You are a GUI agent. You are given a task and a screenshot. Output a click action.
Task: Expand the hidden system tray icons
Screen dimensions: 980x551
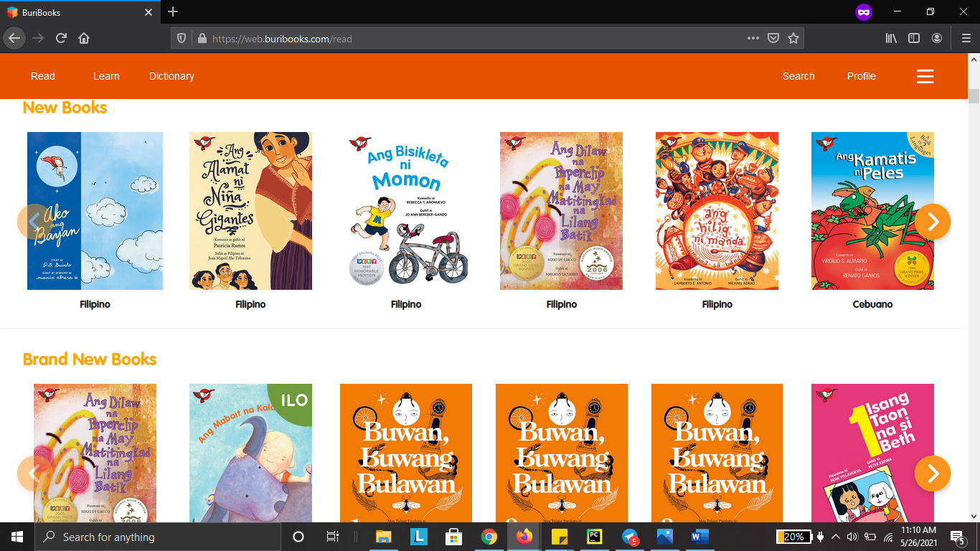pos(835,537)
